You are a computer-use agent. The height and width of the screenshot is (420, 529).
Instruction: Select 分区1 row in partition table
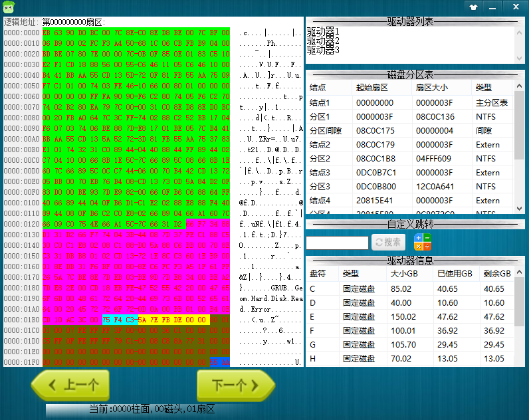click(409, 117)
